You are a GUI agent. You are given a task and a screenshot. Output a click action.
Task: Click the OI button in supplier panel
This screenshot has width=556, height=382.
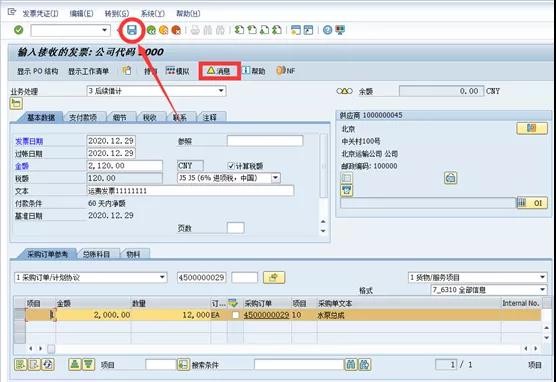(532, 203)
